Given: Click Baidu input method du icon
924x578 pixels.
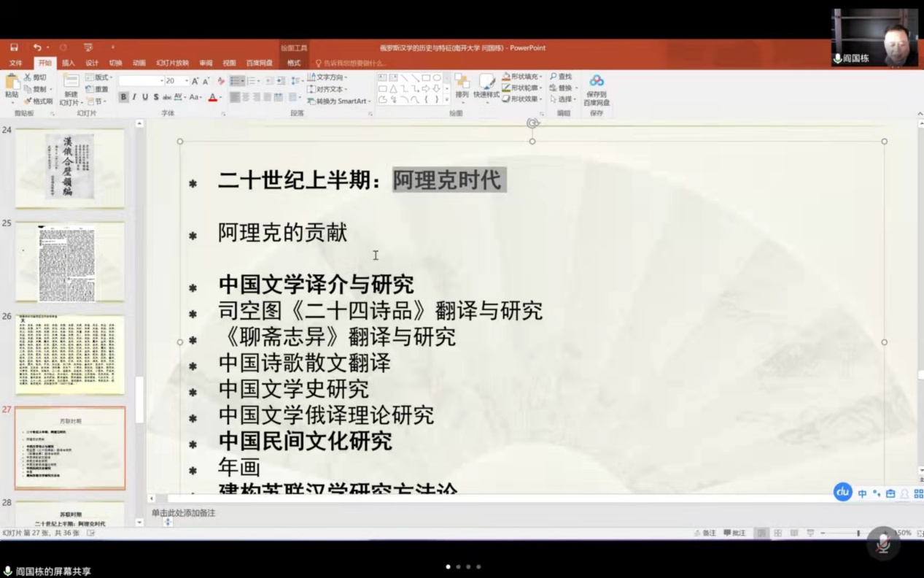Looking at the screenshot, I should [x=842, y=492].
